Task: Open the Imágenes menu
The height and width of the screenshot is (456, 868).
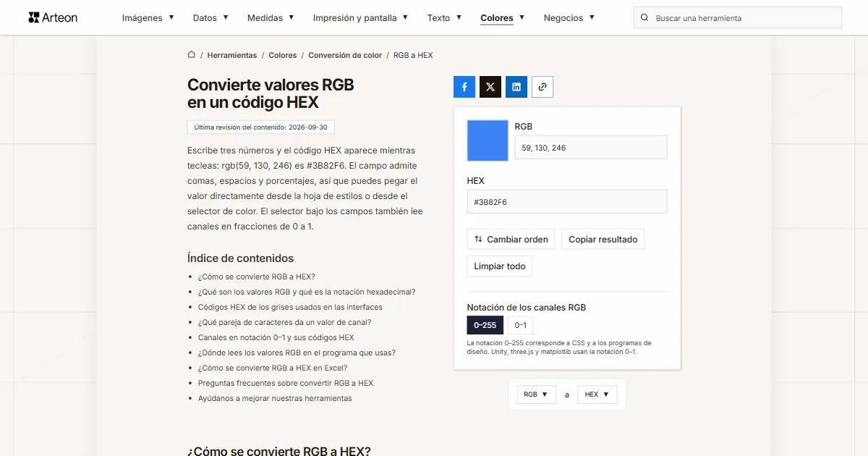Action: [148, 18]
